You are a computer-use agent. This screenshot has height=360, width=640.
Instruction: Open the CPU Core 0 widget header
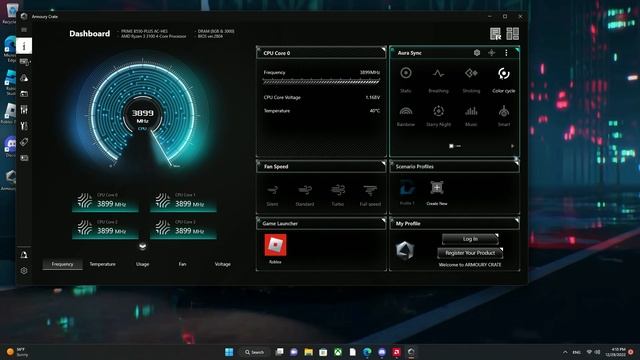pyautogui.click(x=321, y=53)
